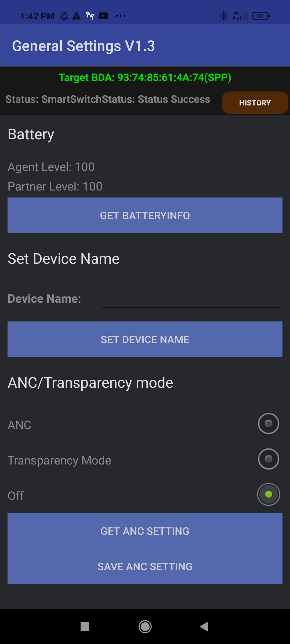Tap the earbuds status bar icon

[x=90, y=16]
